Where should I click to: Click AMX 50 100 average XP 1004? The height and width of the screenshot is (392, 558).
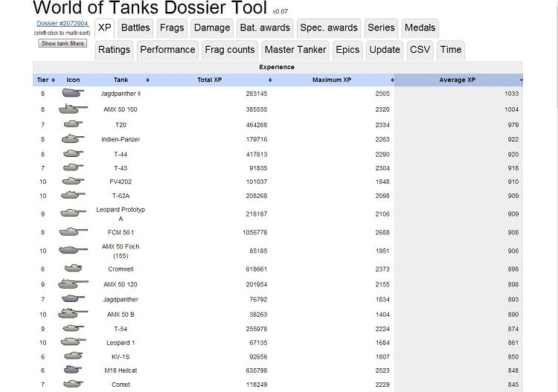pyautogui.click(x=511, y=109)
